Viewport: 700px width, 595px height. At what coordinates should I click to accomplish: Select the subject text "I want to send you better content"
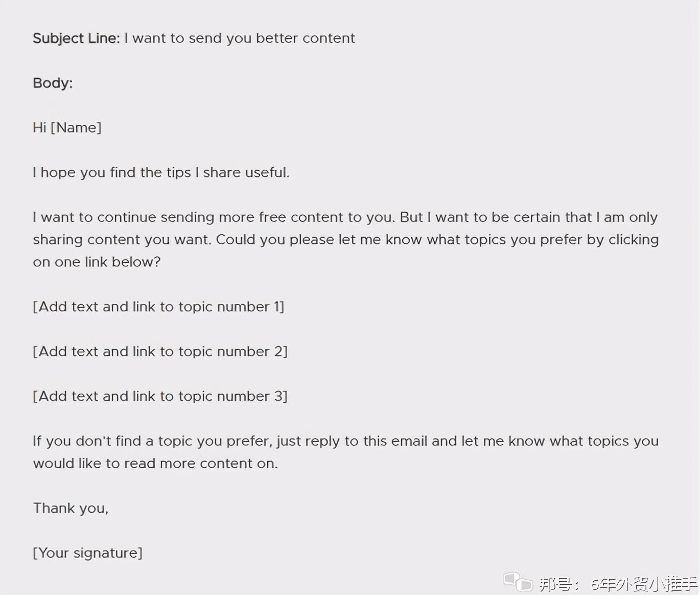point(240,38)
